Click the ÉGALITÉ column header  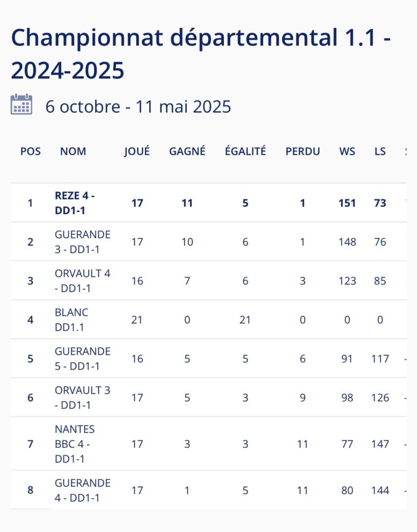tap(246, 151)
